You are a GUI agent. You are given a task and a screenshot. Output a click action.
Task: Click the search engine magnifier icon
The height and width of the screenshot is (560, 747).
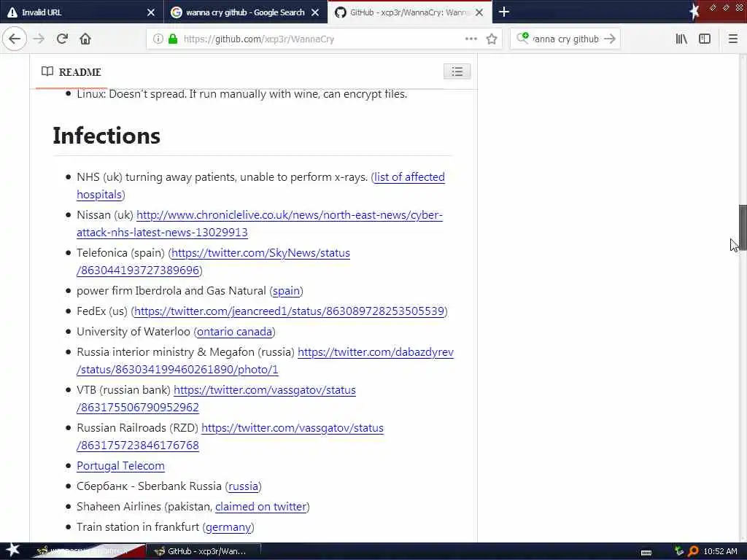click(x=522, y=38)
